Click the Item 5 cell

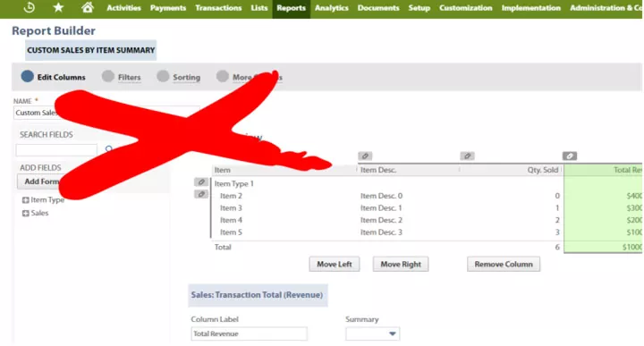point(231,232)
